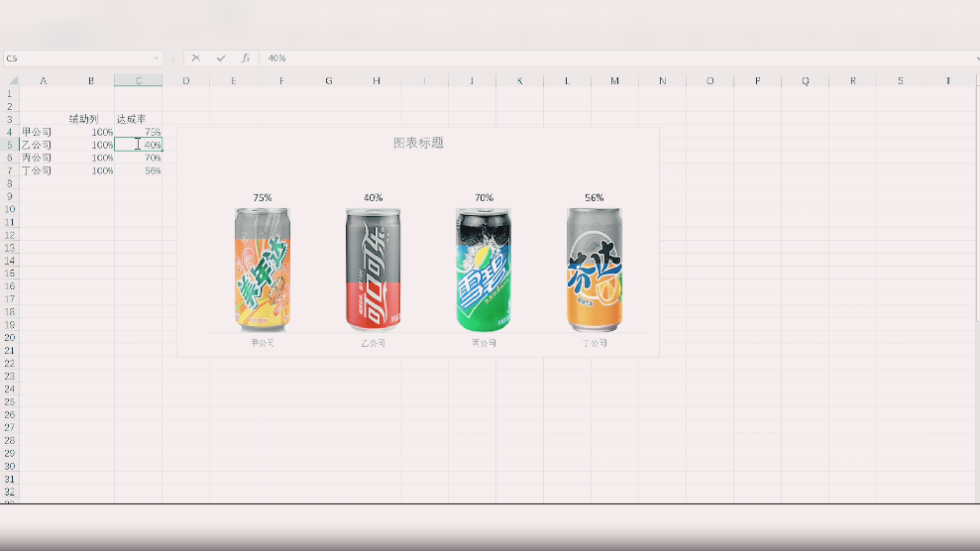This screenshot has height=551, width=980.
Task: Select row 10 header
Action: coord(9,209)
